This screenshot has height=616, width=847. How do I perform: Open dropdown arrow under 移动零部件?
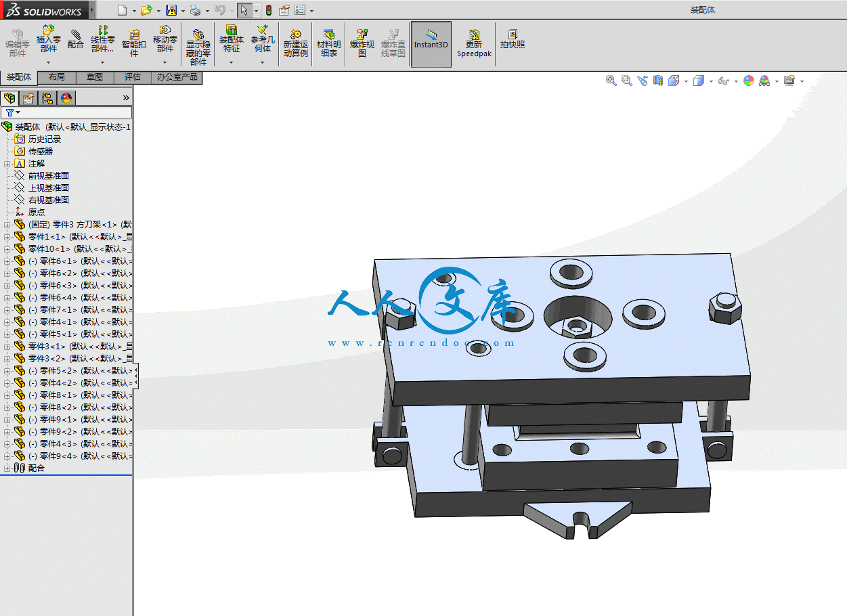click(165, 63)
